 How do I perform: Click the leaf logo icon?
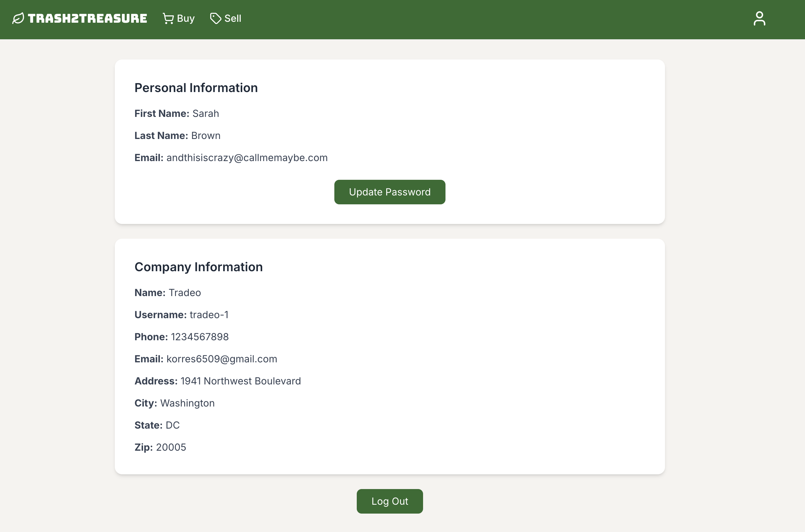[18, 18]
